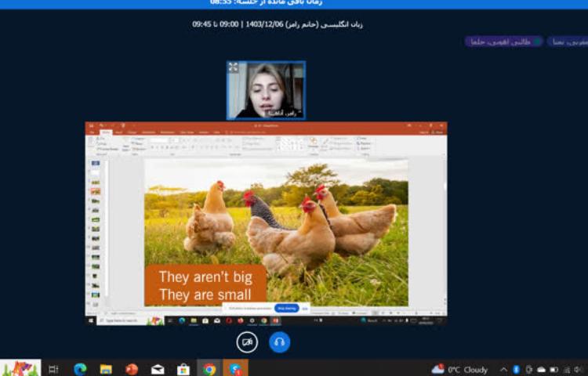
Task: Open Task View on the Windows taskbar
Action: click(53, 369)
